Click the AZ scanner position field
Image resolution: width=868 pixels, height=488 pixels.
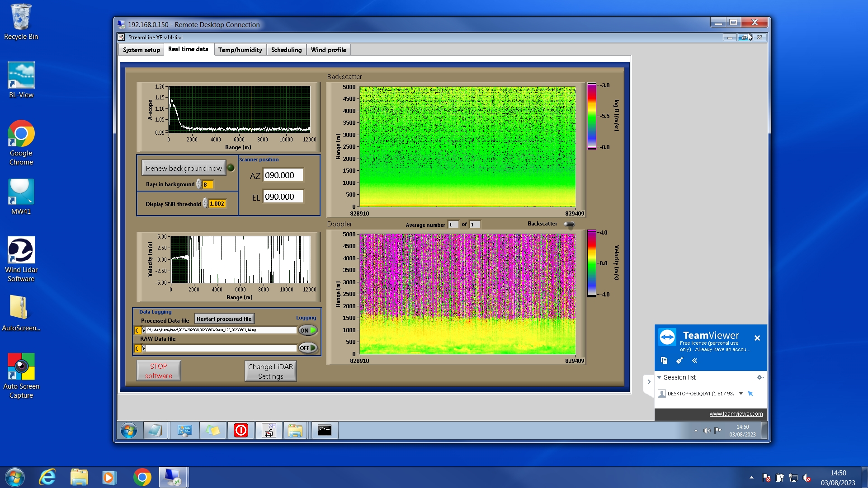[x=283, y=175]
